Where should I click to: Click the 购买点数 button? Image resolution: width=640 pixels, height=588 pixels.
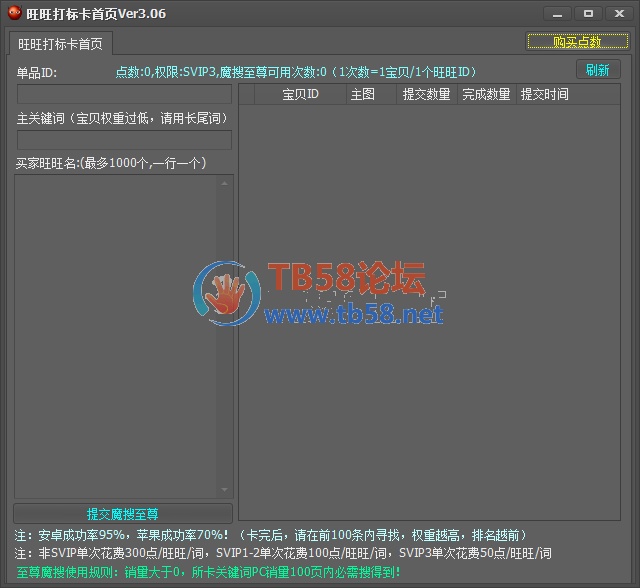pyautogui.click(x=578, y=41)
